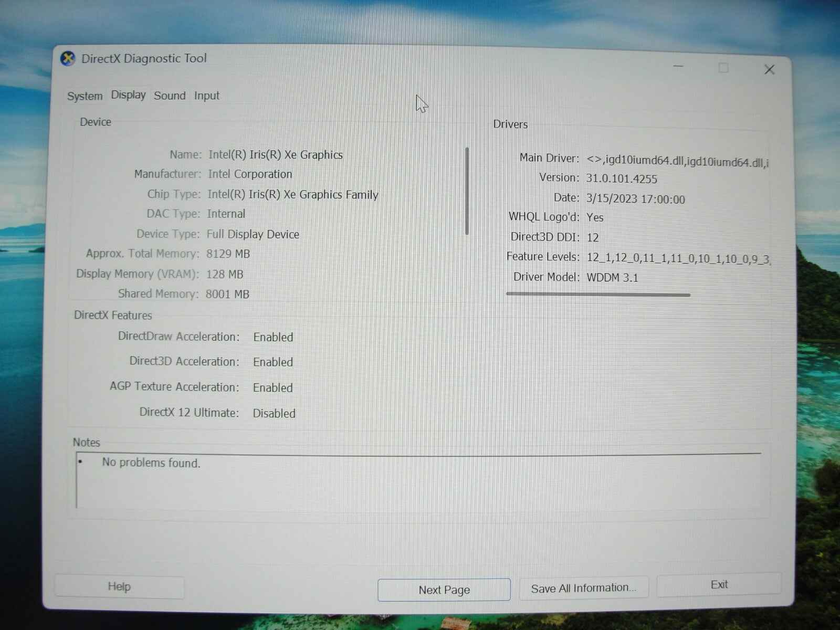Click Save All Information
The height and width of the screenshot is (630, 840).
pos(583,587)
